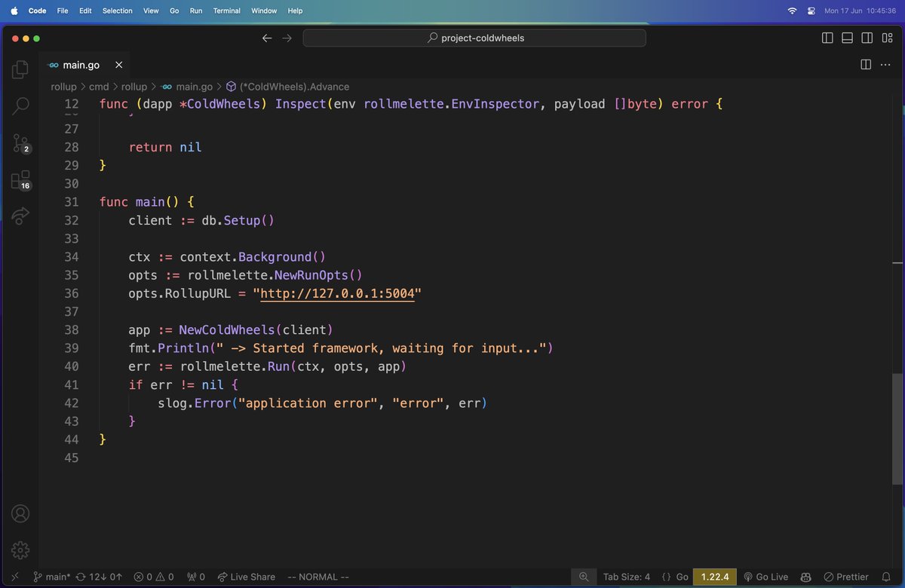
Task: Open the Manage gear icon
Action: (x=20, y=550)
